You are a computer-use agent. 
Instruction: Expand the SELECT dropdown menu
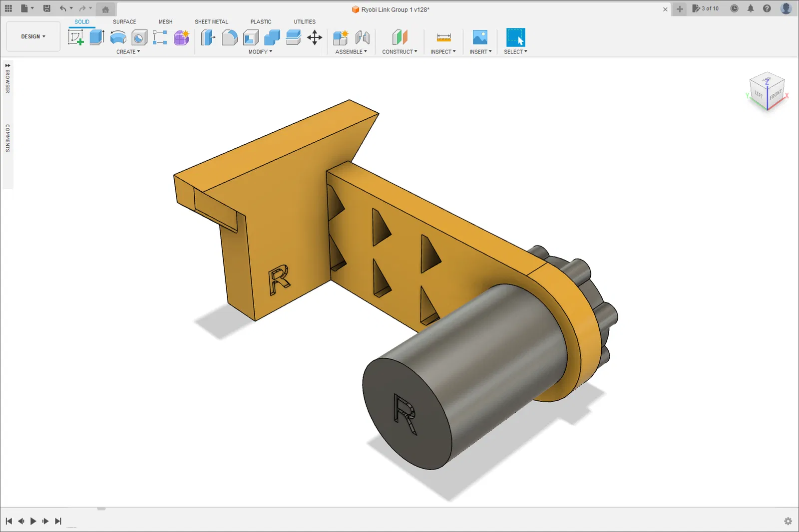pos(516,52)
